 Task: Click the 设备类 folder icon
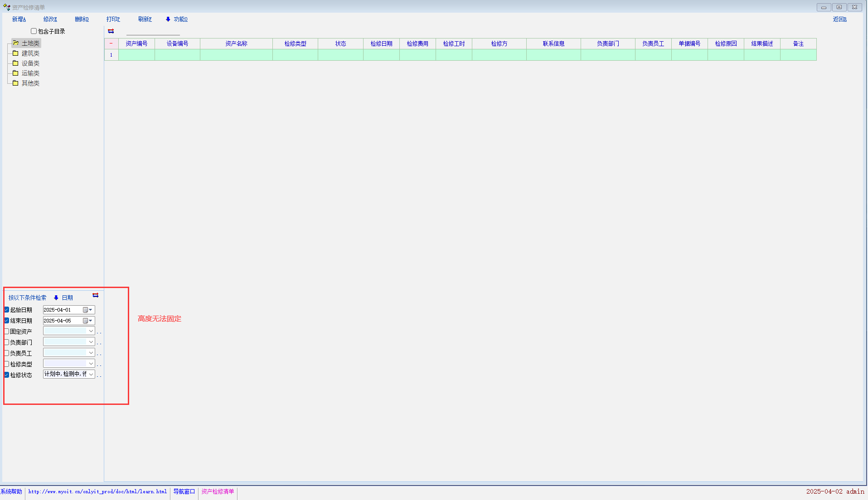click(15, 63)
